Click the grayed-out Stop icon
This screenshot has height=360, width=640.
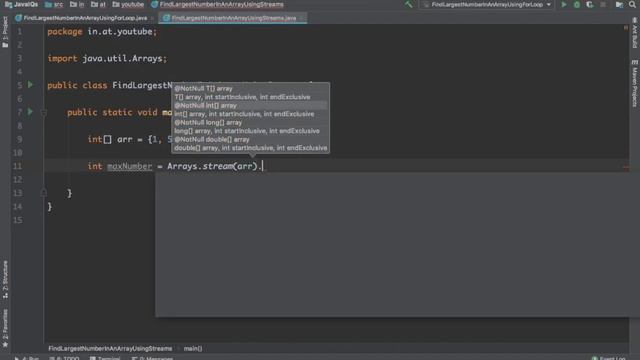click(x=603, y=4)
